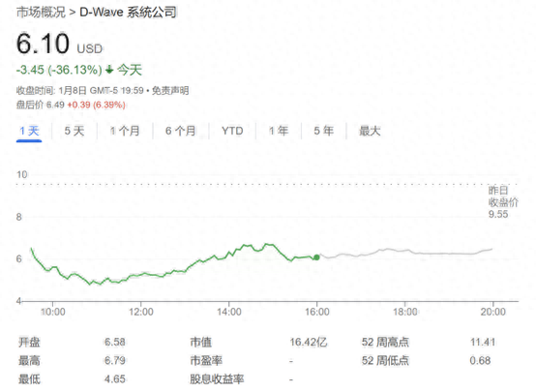
Task: Click the 52 周高点 label
Action: pyautogui.click(x=385, y=342)
